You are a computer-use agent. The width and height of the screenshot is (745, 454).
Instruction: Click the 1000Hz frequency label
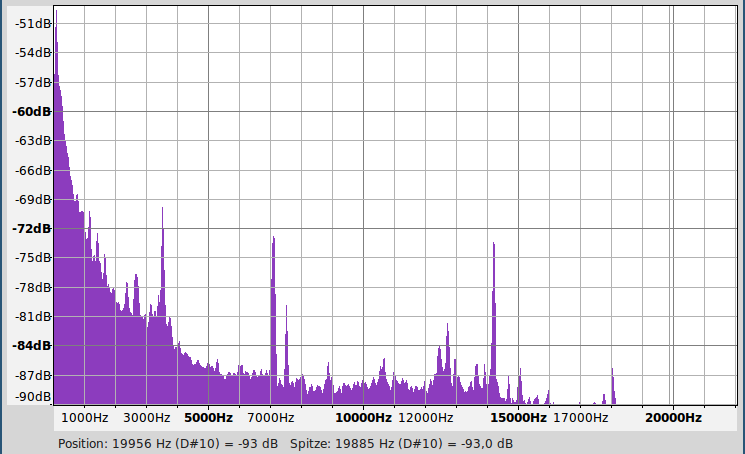[85, 418]
